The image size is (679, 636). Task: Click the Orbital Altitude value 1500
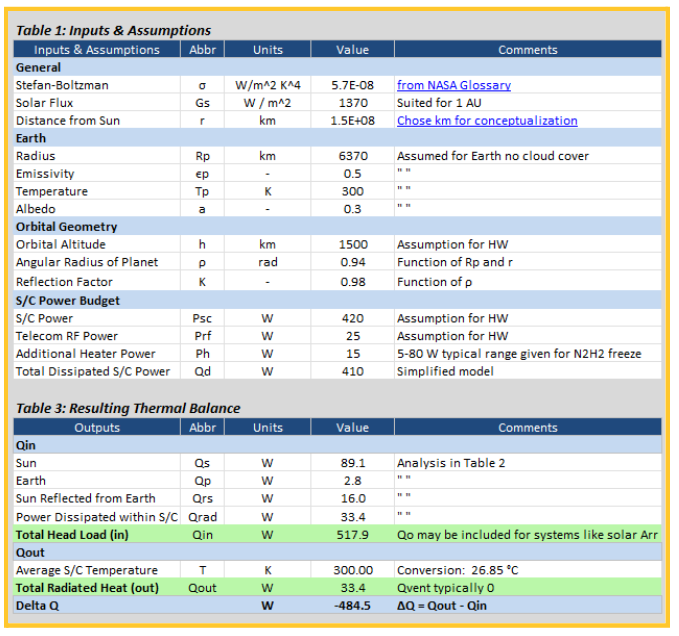tap(352, 244)
